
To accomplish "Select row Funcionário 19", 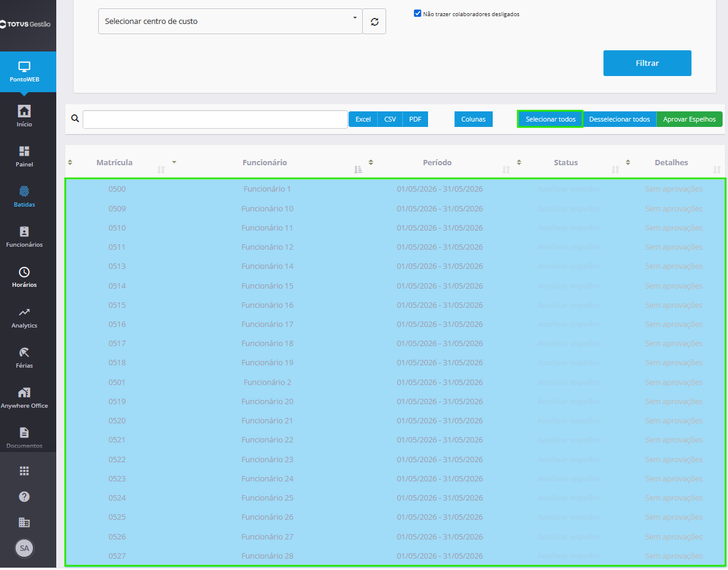I will 395,362.
